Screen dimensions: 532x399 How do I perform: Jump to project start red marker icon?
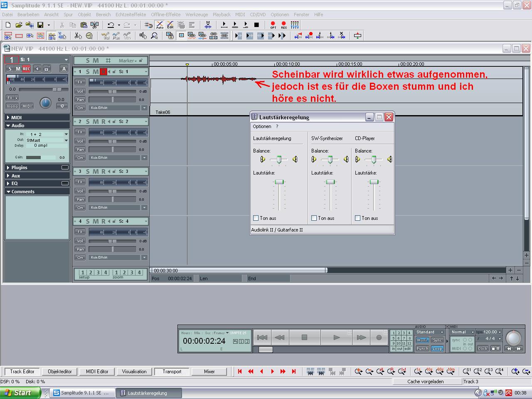coord(240,372)
